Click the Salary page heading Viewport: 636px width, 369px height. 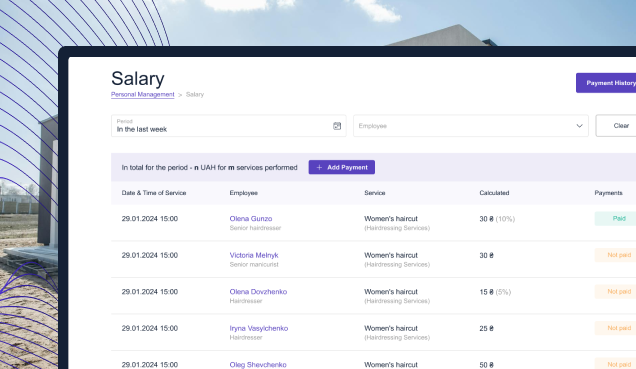pos(138,78)
